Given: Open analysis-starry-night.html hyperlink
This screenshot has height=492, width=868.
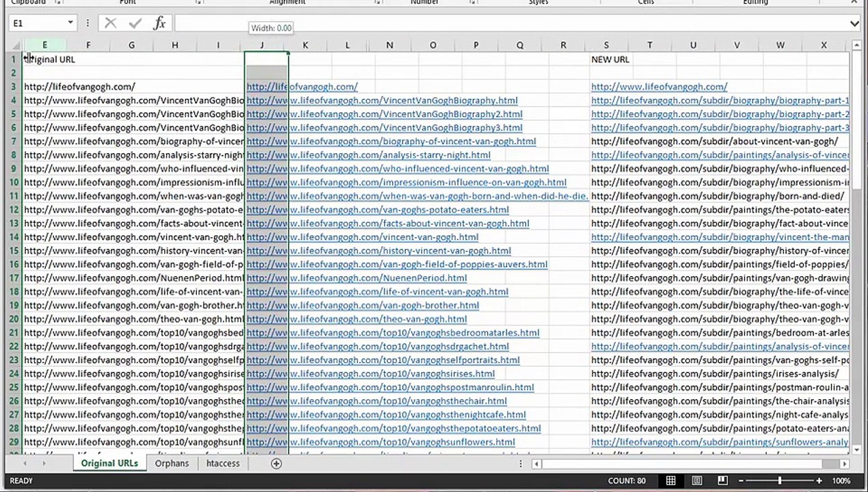Looking at the screenshot, I should tap(368, 155).
